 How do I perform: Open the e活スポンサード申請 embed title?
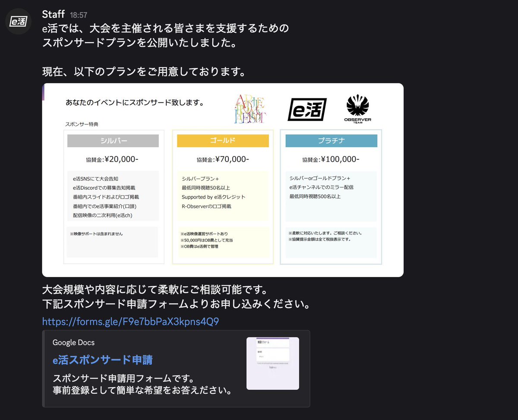coord(102,360)
